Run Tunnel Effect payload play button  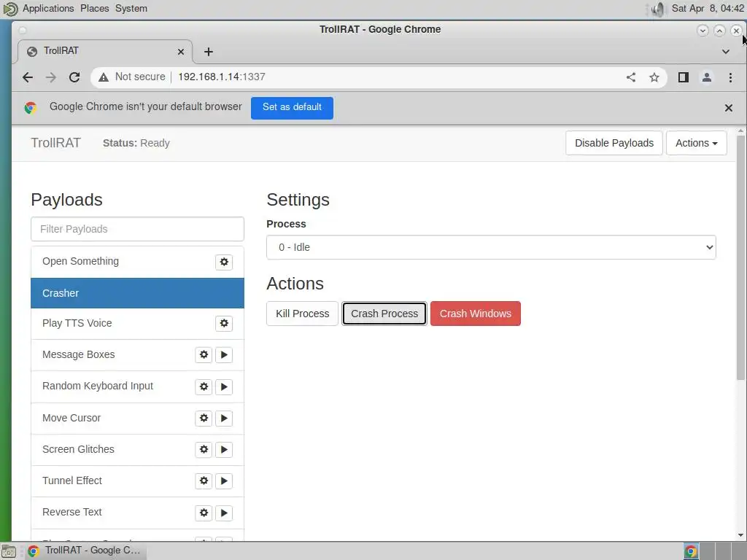coord(224,481)
